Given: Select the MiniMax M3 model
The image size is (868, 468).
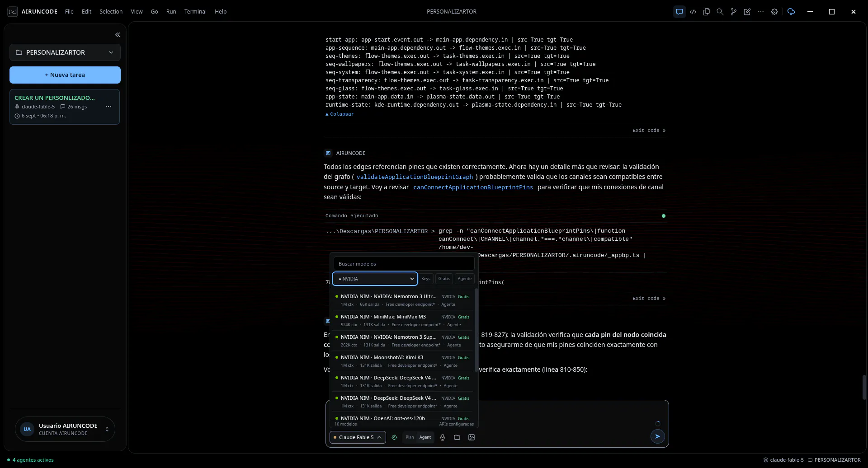Looking at the screenshot, I should pyautogui.click(x=402, y=320).
